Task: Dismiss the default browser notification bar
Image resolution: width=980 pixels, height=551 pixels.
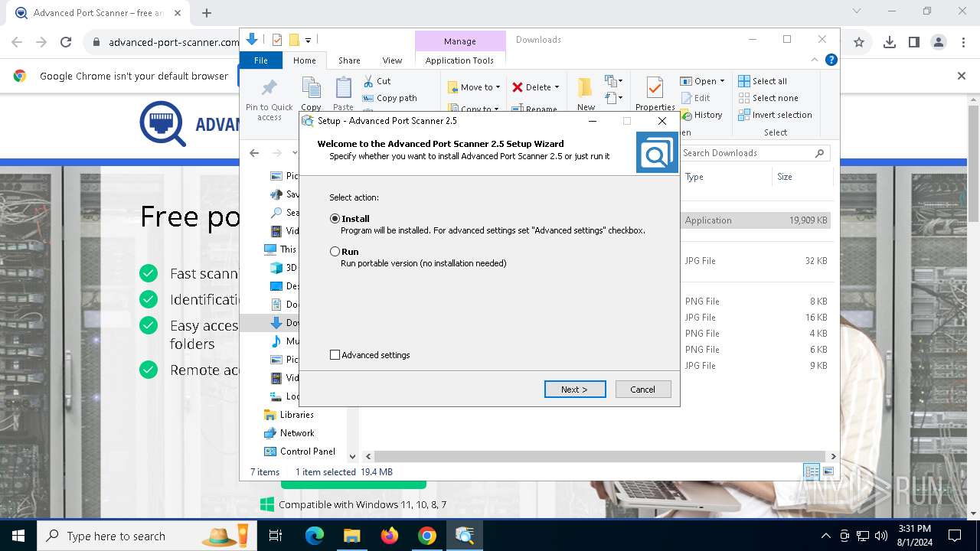Action: pyautogui.click(x=962, y=76)
